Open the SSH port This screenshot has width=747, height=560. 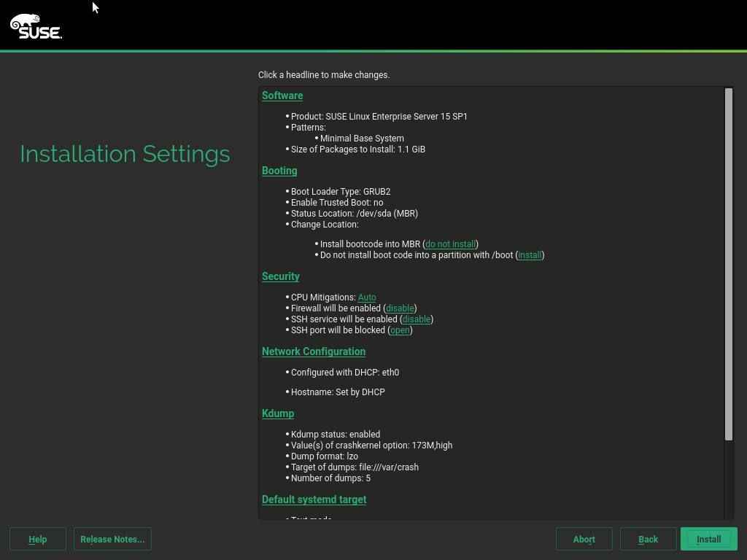[400, 330]
